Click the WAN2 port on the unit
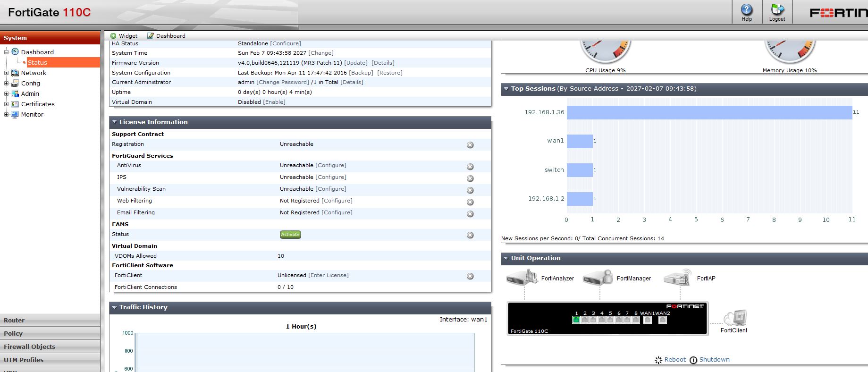 pyautogui.click(x=663, y=320)
